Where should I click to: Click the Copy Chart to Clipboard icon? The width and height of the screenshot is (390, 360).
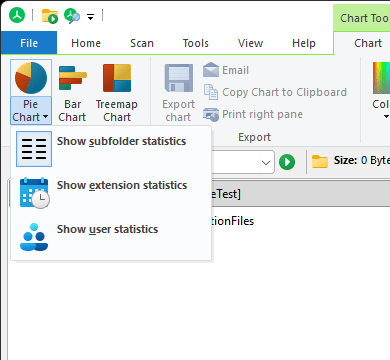[x=211, y=92]
